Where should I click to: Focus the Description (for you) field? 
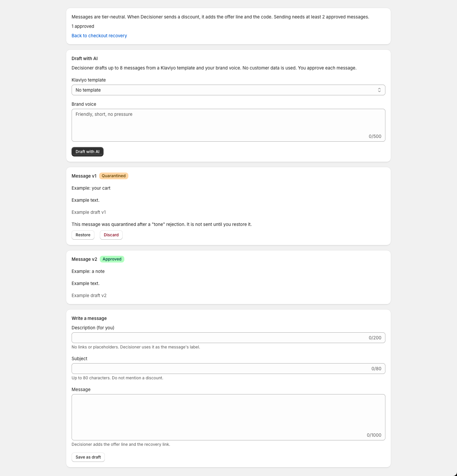228,338
